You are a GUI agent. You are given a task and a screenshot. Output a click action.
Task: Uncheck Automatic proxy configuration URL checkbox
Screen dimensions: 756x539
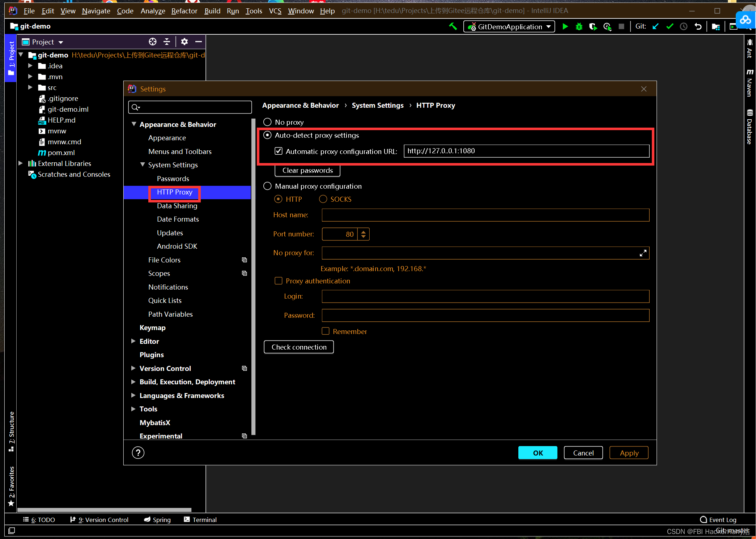(279, 151)
